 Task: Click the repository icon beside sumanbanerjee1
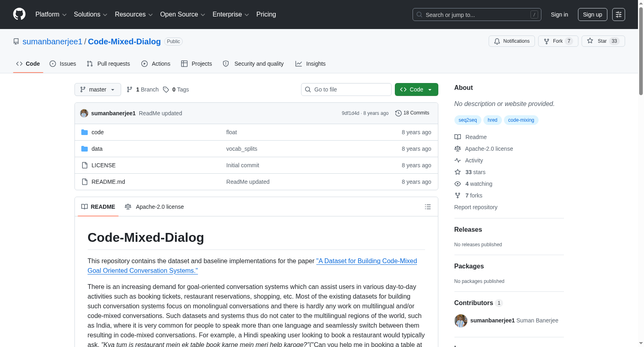coord(16,42)
